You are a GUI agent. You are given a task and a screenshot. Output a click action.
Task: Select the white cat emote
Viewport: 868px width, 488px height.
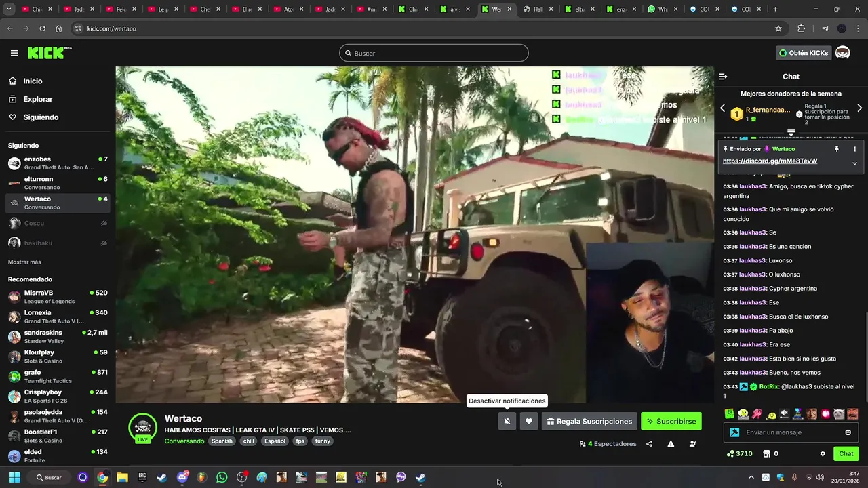(839, 413)
